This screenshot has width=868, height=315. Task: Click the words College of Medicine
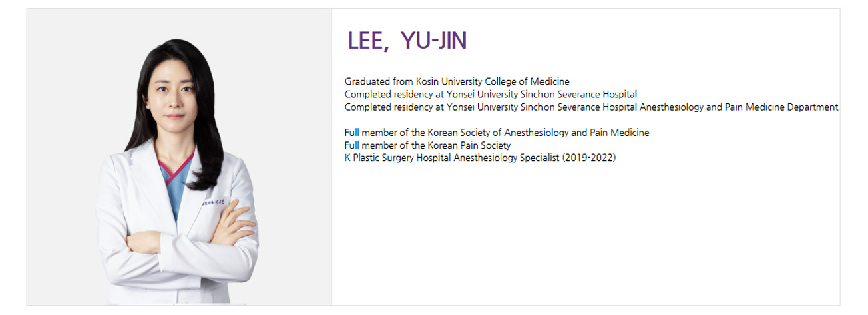[x=528, y=82]
